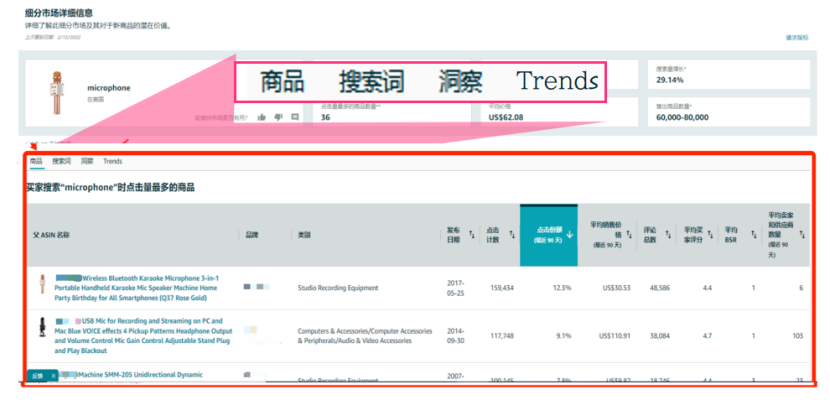
Task: Sort by 评论总数 column arrows
Action: [668, 235]
